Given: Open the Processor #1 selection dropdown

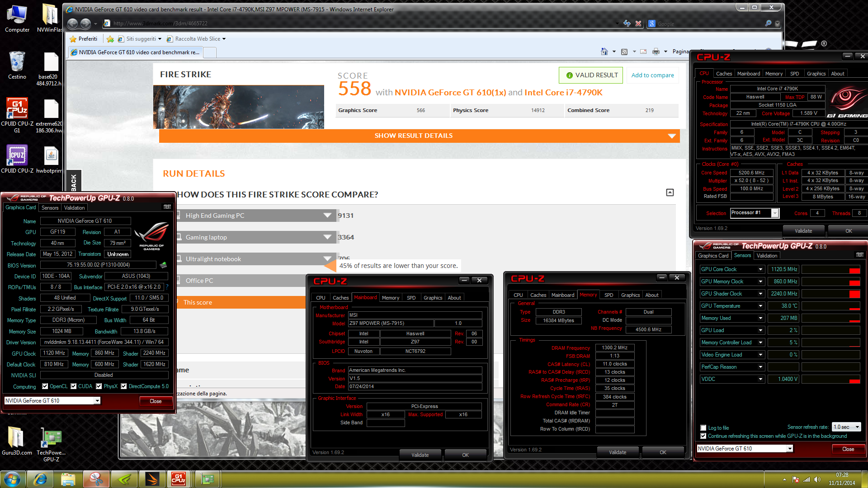Looking at the screenshot, I should pyautogui.click(x=755, y=213).
